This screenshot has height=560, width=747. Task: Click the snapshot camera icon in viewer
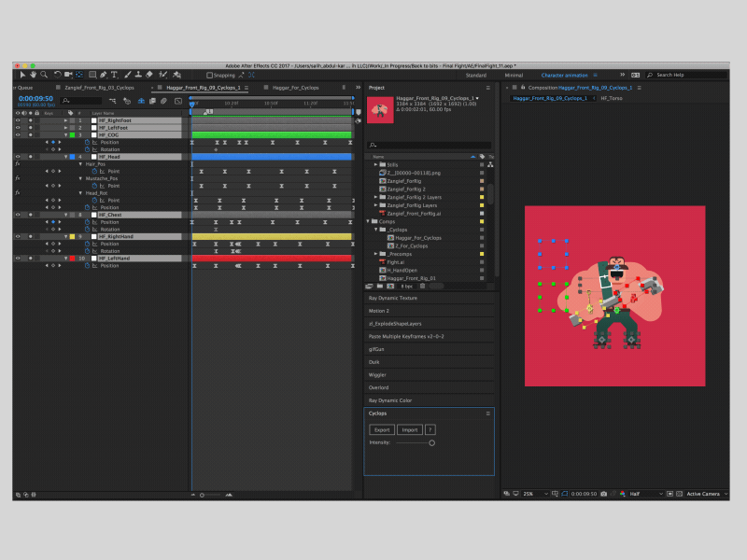point(603,493)
